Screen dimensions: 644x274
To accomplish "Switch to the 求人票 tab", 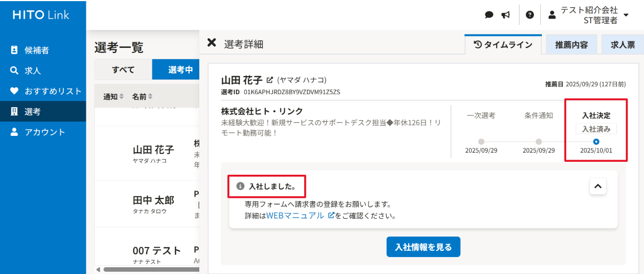I will click(623, 45).
